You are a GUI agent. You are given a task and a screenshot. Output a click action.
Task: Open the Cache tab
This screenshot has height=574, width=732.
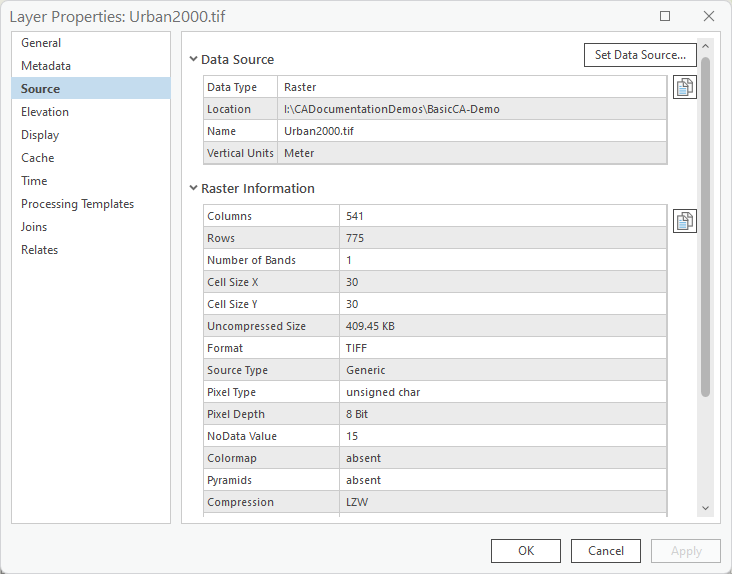coord(91,158)
